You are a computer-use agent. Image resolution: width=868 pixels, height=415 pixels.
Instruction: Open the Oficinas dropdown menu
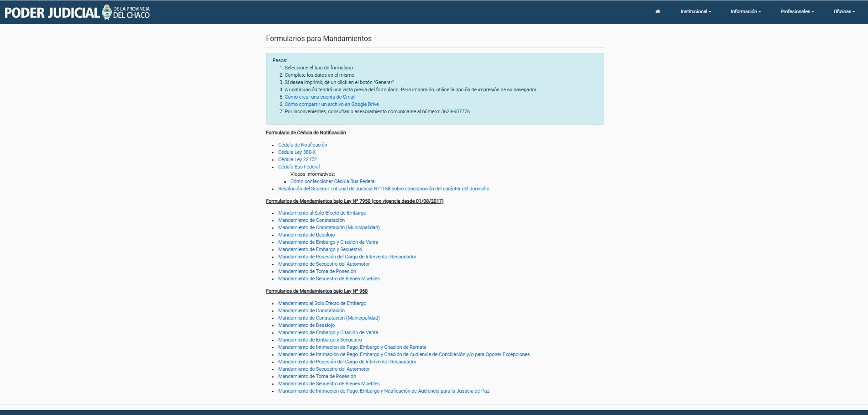coord(844,12)
